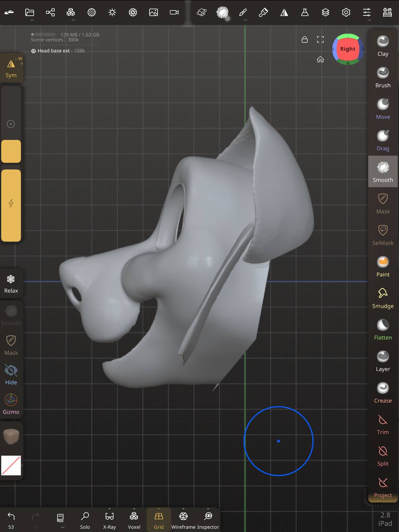Screen dimensions: 399x532
Task: Toggle Sym symmetry on the left panel
Action: click(11, 68)
